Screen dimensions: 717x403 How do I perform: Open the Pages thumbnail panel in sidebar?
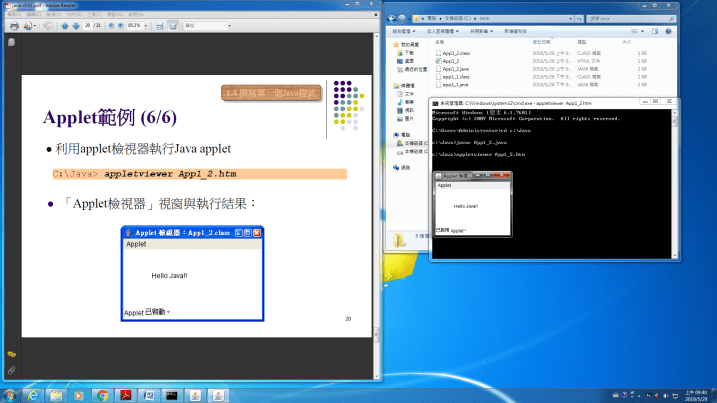11,43
